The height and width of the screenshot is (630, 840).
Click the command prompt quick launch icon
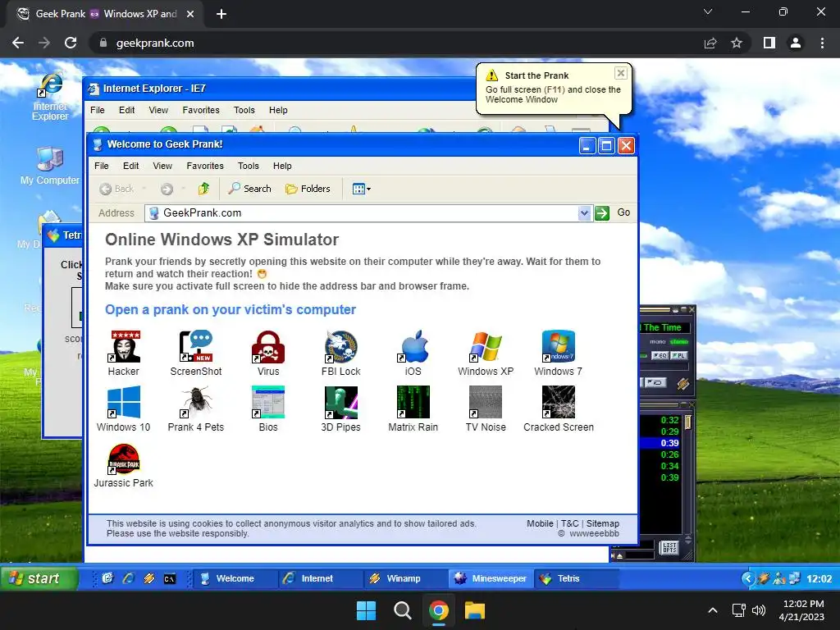(x=170, y=578)
